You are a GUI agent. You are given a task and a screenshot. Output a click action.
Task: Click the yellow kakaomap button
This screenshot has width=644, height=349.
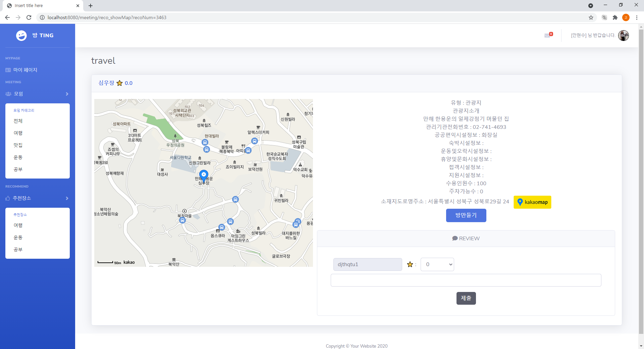pyautogui.click(x=532, y=202)
